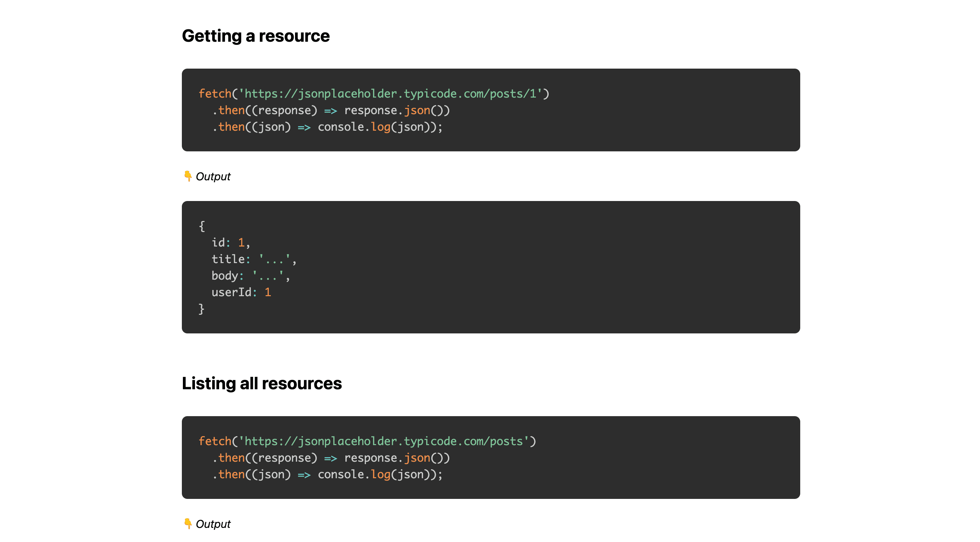Click the 'Listing all resources' heading
The width and height of the screenshot is (980, 542).
(x=262, y=383)
